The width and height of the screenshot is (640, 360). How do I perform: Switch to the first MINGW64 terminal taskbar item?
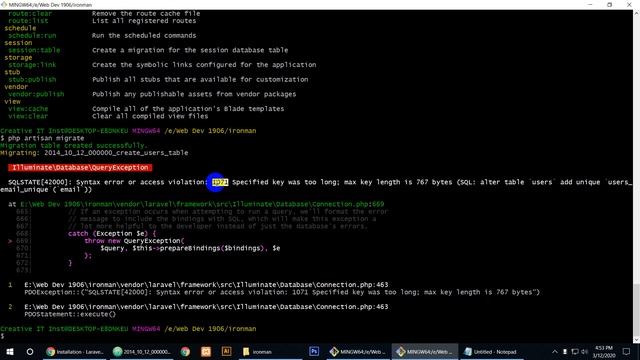click(x=358, y=351)
